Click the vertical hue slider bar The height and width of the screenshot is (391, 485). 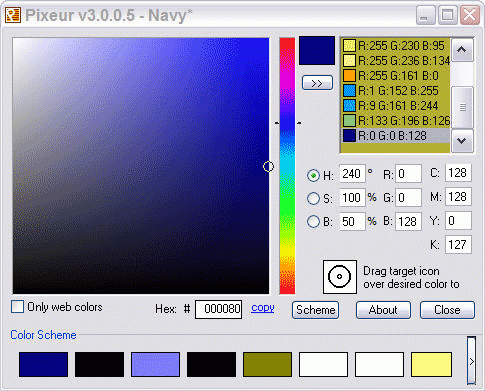click(287, 166)
